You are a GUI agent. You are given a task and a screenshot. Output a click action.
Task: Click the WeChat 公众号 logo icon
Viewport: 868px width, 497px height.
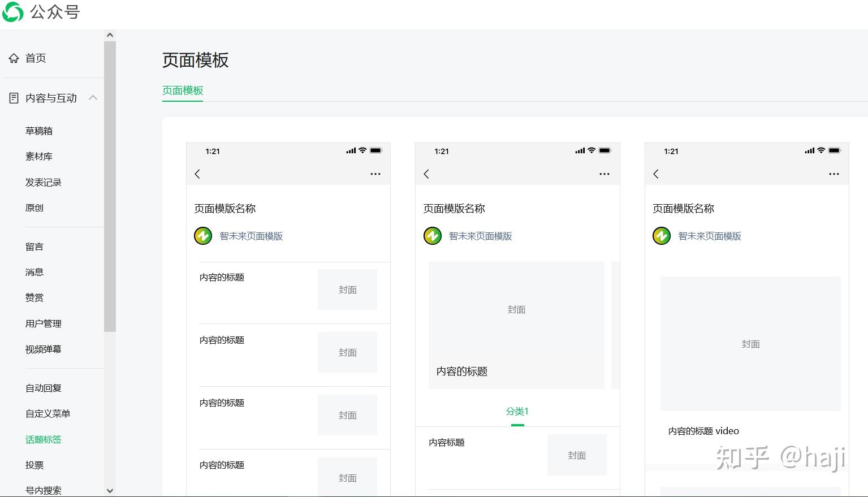(x=12, y=12)
